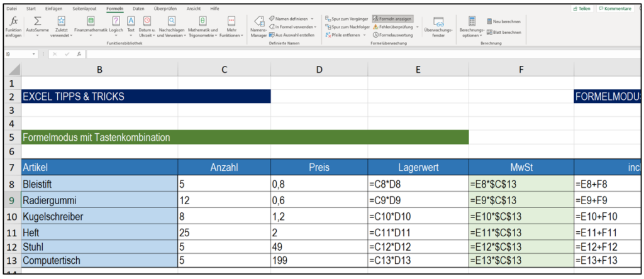Click the select-all corner triangle
Viewport: 644px width, 279px height.
coord(13,70)
